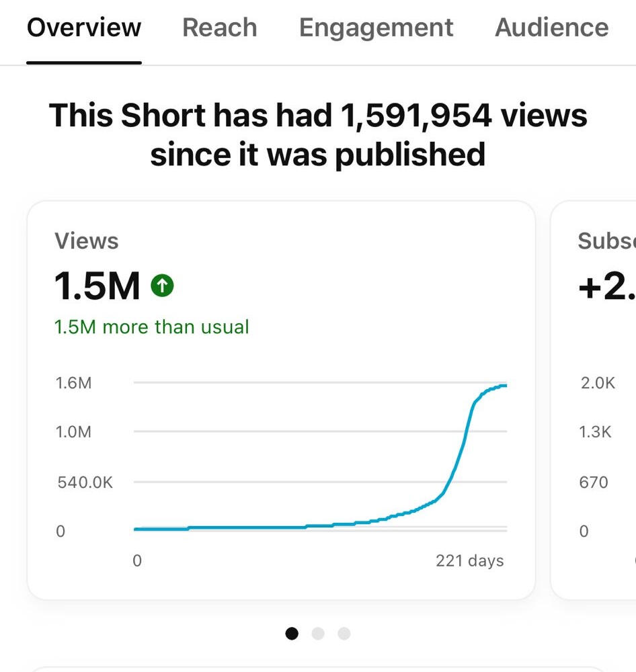636x672 pixels.
Task: Open the Audience tab
Action: point(552,28)
